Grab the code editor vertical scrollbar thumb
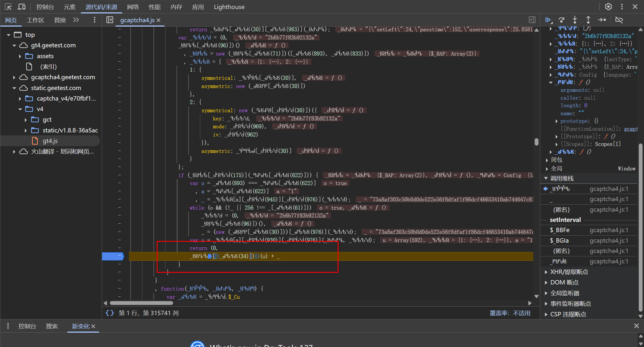Image resolution: width=644 pixels, height=347 pixels. pyautogui.click(x=536, y=142)
